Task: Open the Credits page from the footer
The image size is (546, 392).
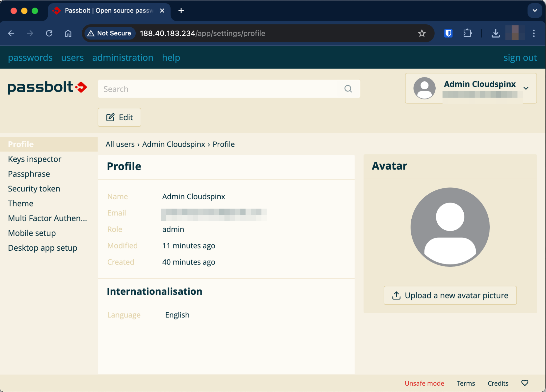Action: pos(498,383)
